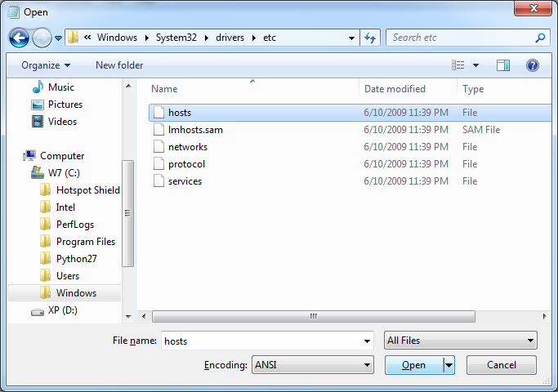Viewport: 558px width, 392px height.
Task: Click the System32 breadcrumb segment
Action: pyautogui.click(x=176, y=38)
